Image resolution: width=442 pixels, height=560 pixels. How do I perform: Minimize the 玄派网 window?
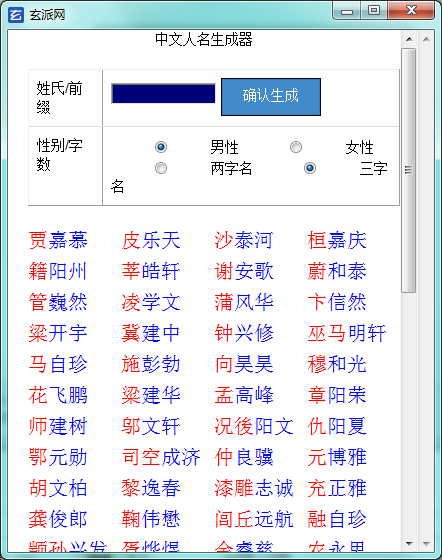(346, 11)
